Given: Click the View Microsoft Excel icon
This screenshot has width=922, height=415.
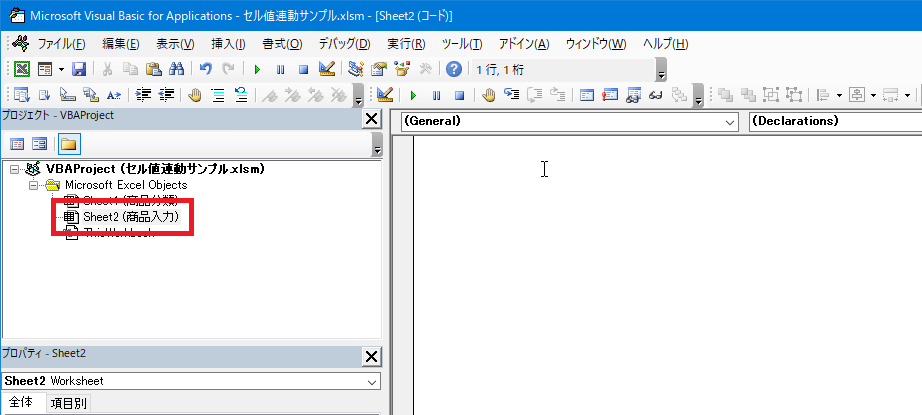Looking at the screenshot, I should [x=21, y=69].
